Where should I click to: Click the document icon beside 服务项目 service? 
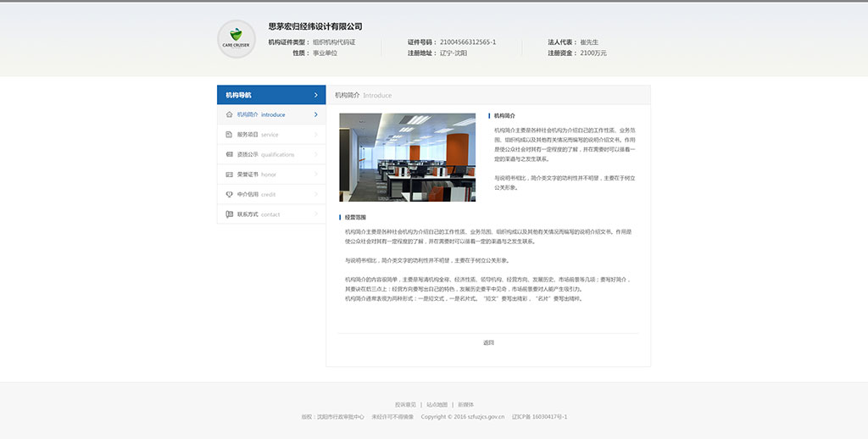click(229, 135)
